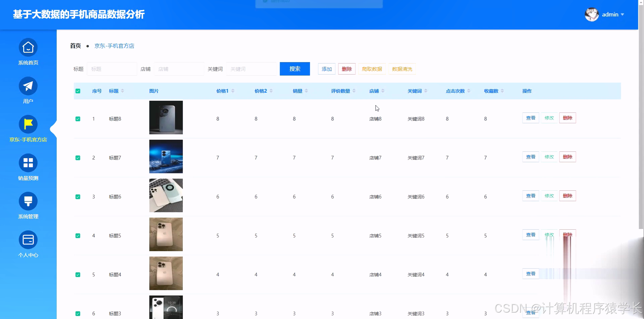This screenshot has width=644, height=319.
Task: Uncheck the checkbox on the 标题4 row
Action: click(78, 274)
